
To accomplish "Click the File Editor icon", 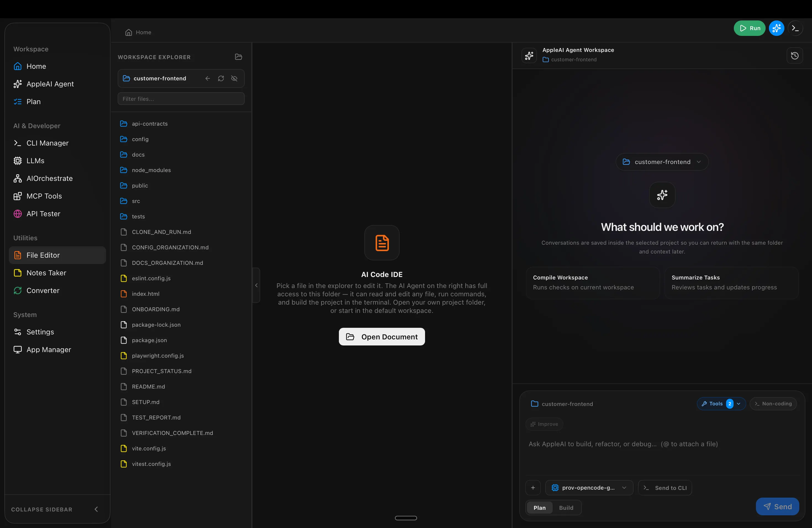I will [x=17, y=255].
